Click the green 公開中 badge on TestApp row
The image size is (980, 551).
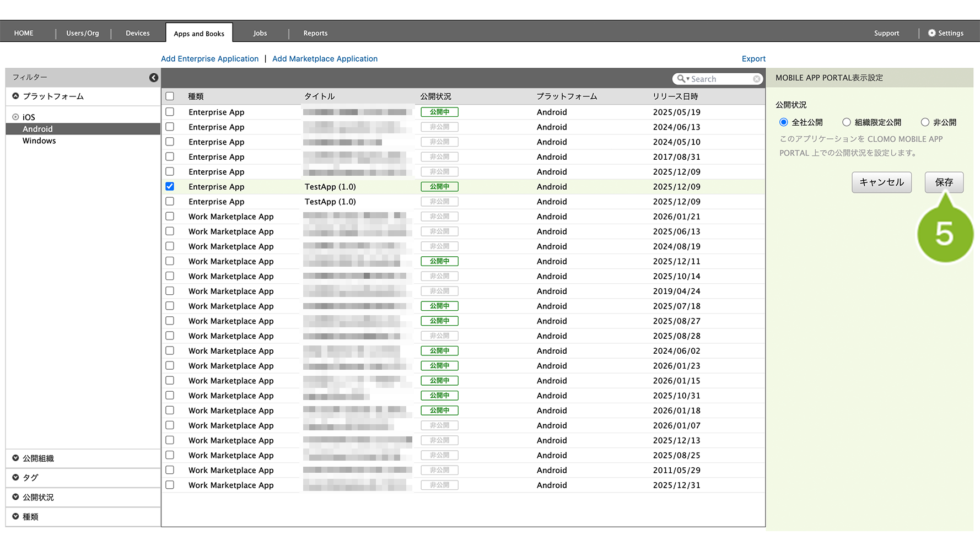click(x=439, y=187)
